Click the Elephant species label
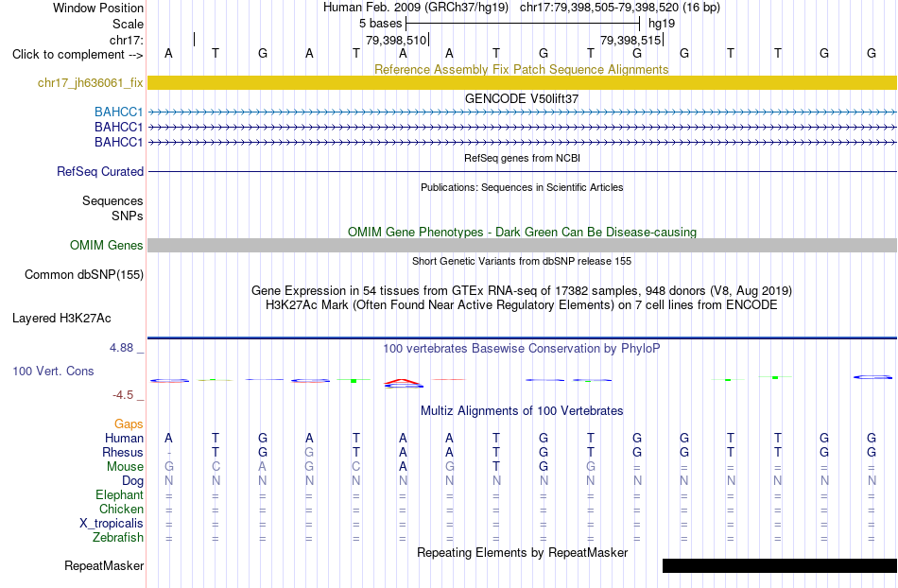 [x=119, y=494]
